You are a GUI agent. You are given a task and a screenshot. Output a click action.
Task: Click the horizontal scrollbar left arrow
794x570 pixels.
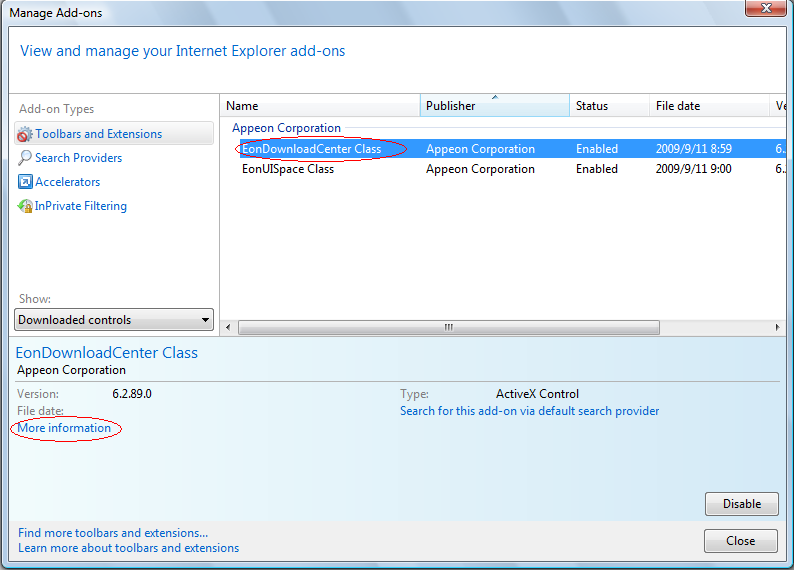228,328
